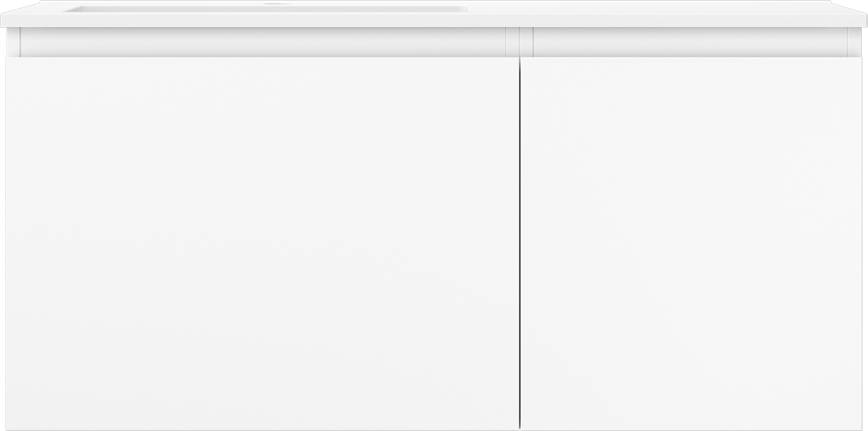Select the narrower right cabinet door

[x=692, y=244]
